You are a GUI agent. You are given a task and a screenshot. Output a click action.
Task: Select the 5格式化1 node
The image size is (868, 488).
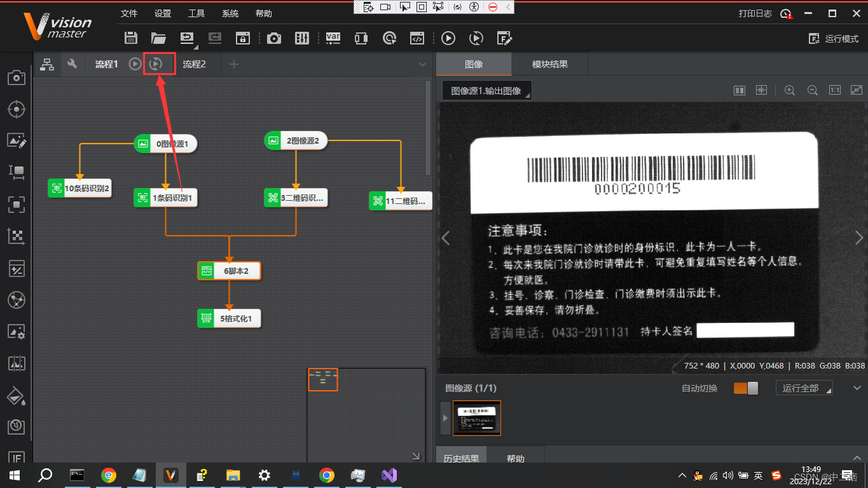tap(229, 318)
